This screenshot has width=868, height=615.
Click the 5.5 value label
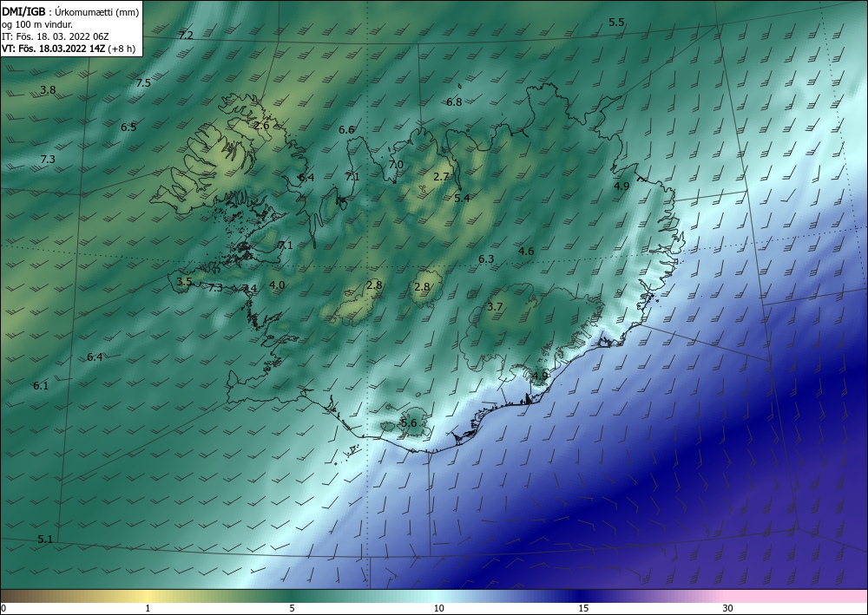[616, 23]
